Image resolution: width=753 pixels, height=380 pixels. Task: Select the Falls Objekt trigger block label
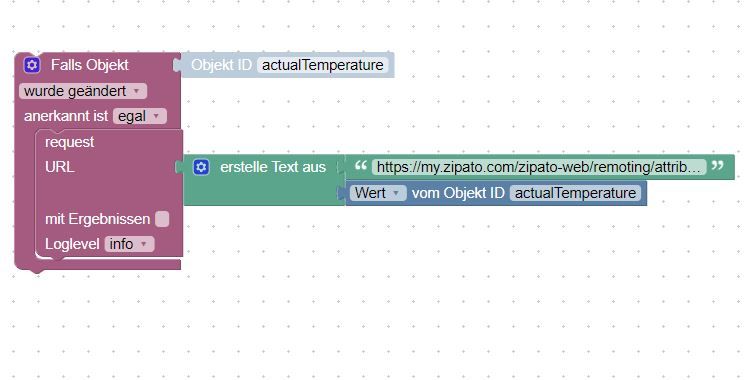(x=90, y=65)
